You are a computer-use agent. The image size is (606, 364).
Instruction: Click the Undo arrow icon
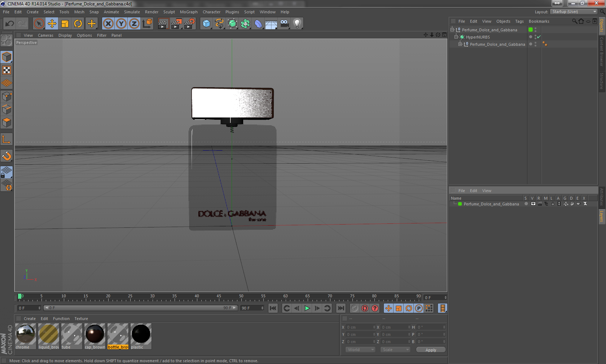10,24
